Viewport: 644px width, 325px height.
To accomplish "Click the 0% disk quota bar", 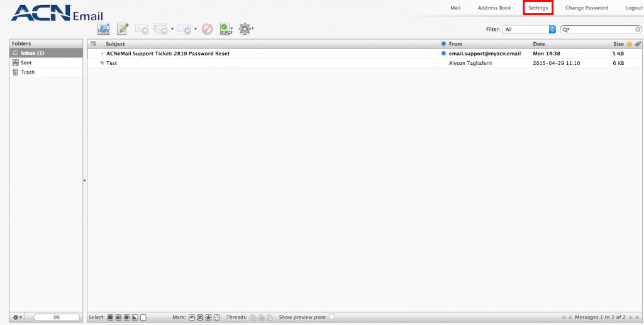I will [x=57, y=317].
